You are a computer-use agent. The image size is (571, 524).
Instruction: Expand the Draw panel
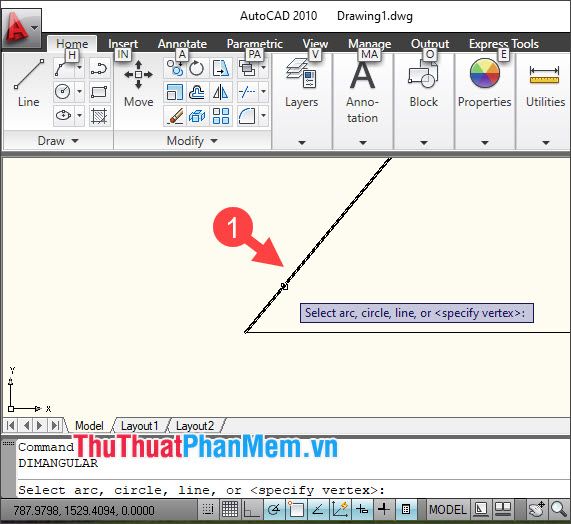pyautogui.click(x=58, y=141)
